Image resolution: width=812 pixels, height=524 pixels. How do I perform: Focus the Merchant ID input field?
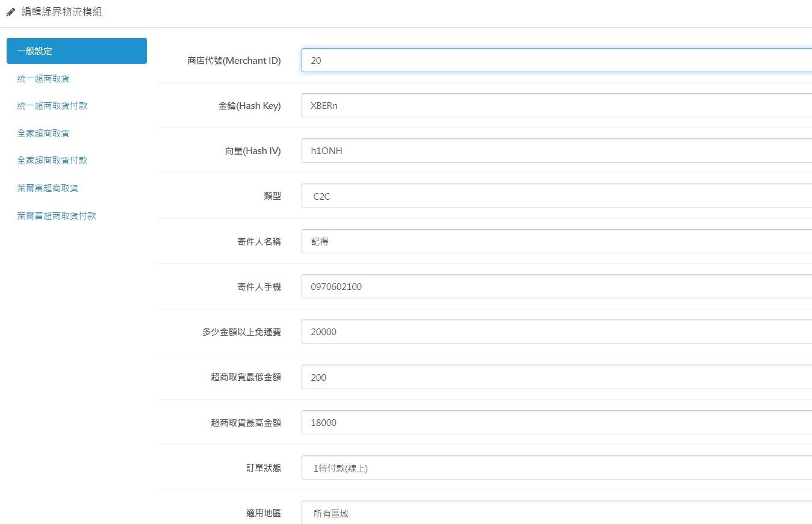[x=557, y=60]
